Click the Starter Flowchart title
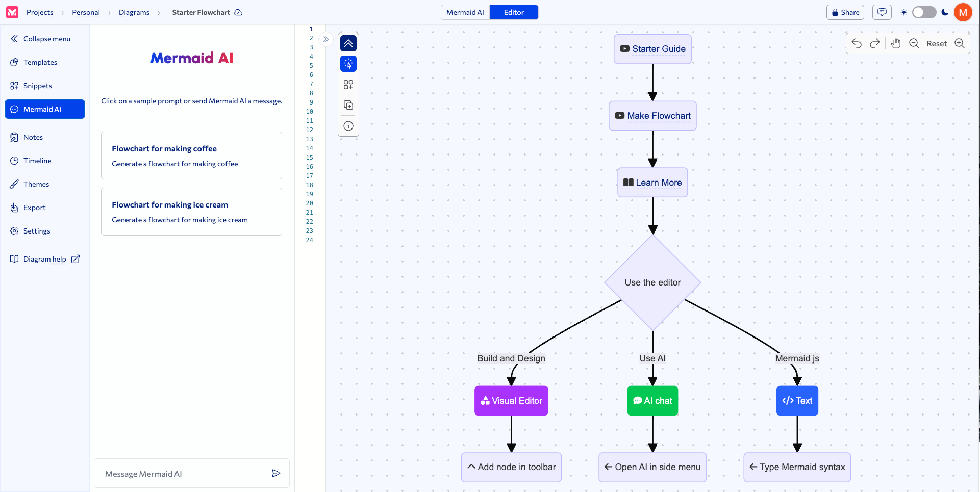 click(x=201, y=12)
